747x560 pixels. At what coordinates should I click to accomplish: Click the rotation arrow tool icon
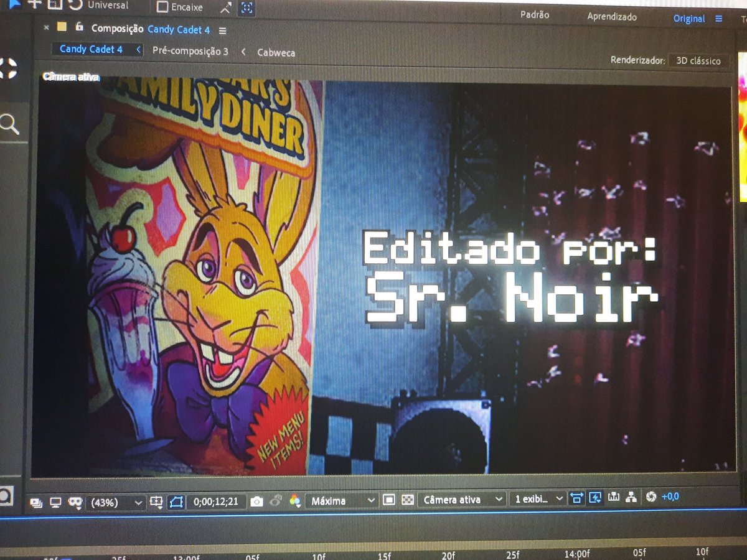pos(75,5)
